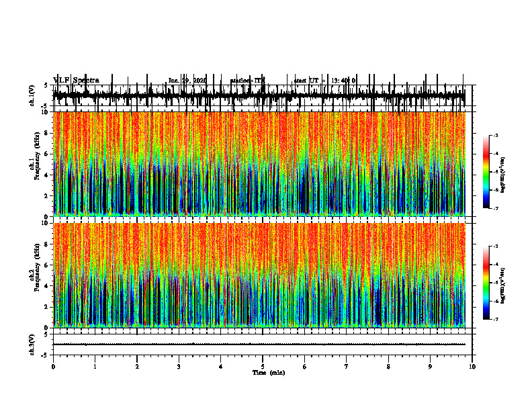
Task: Click the 'ch.1(V)' waveform axis label
Action: [32, 95]
